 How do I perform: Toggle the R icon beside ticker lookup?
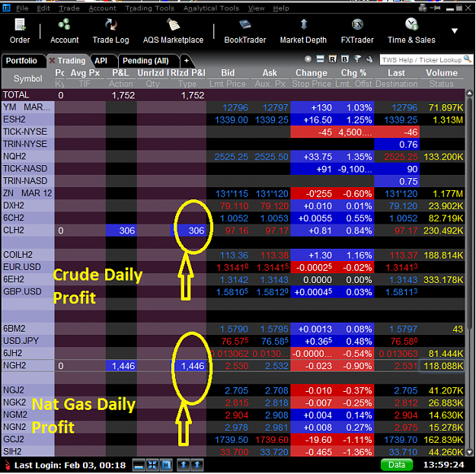(x=333, y=59)
